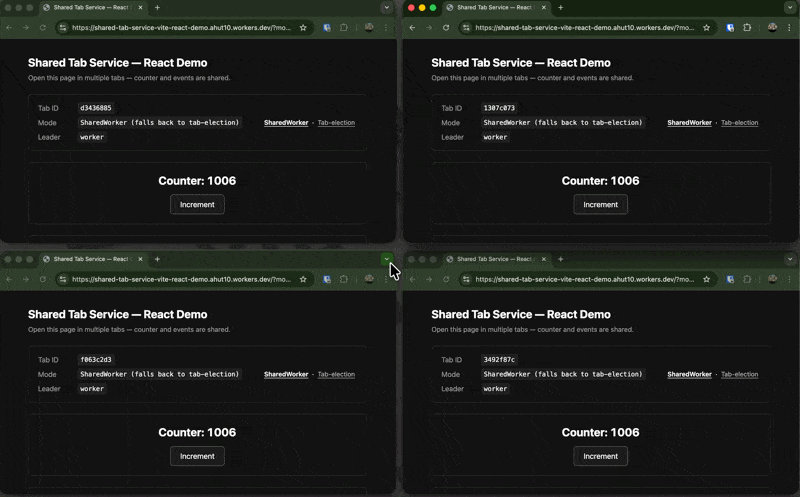The width and height of the screenshot is (800, 497).
Task: View site information icon in bottom-right window
Action: (466, 279)
